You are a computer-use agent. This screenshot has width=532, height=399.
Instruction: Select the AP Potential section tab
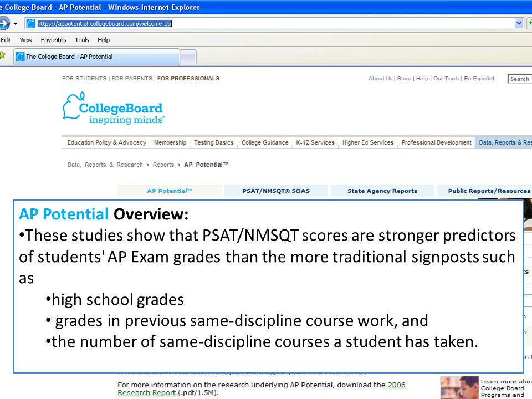[x=170, y=191]
